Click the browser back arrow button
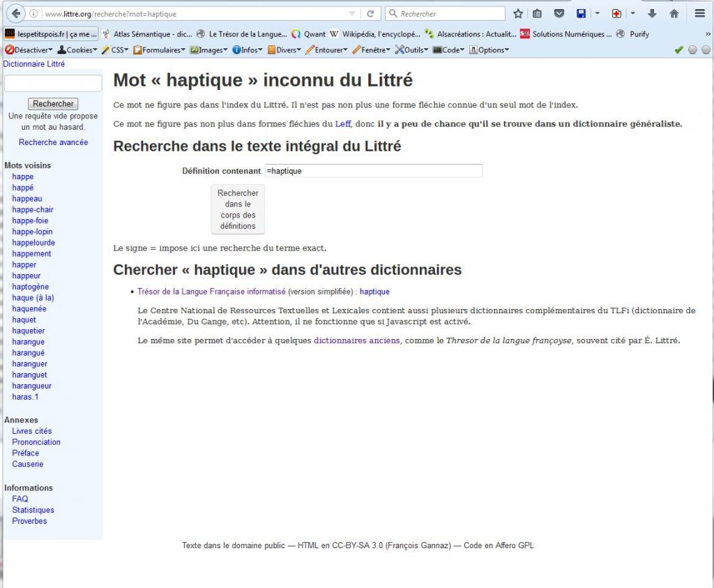Viewport: 714px width, 588px height. (15, 13)
